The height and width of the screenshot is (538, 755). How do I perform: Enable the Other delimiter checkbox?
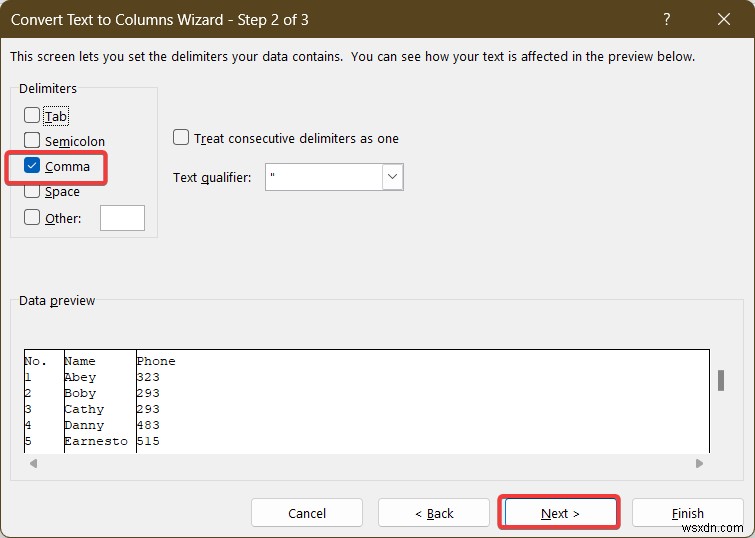tap(32, 217)
